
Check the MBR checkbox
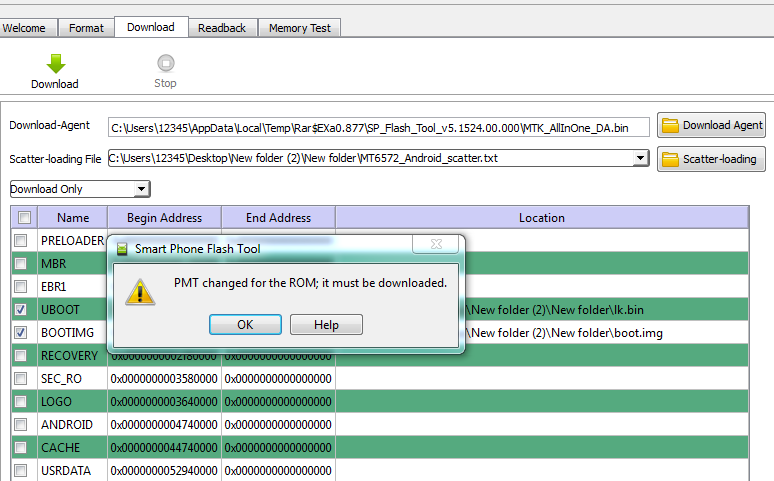click(20, 263)
